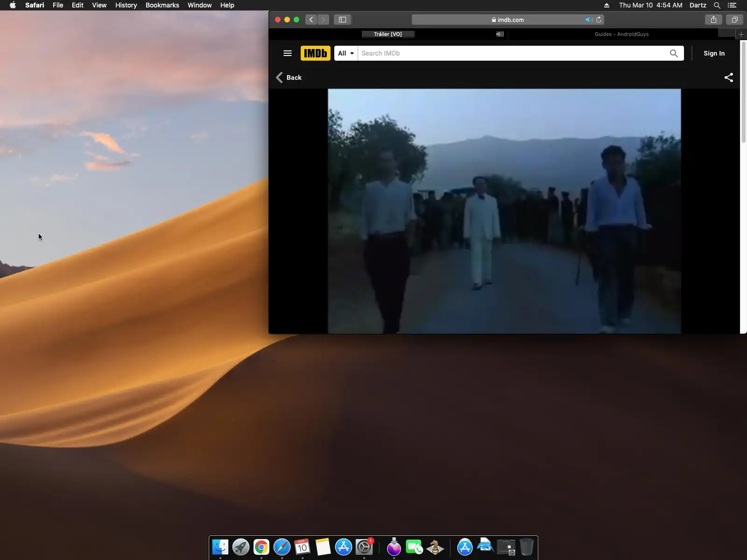Screen dimensions: 747x560
Task: Open the App Store Dock icon right of the Chess icon
Action: tap(465, 547)
